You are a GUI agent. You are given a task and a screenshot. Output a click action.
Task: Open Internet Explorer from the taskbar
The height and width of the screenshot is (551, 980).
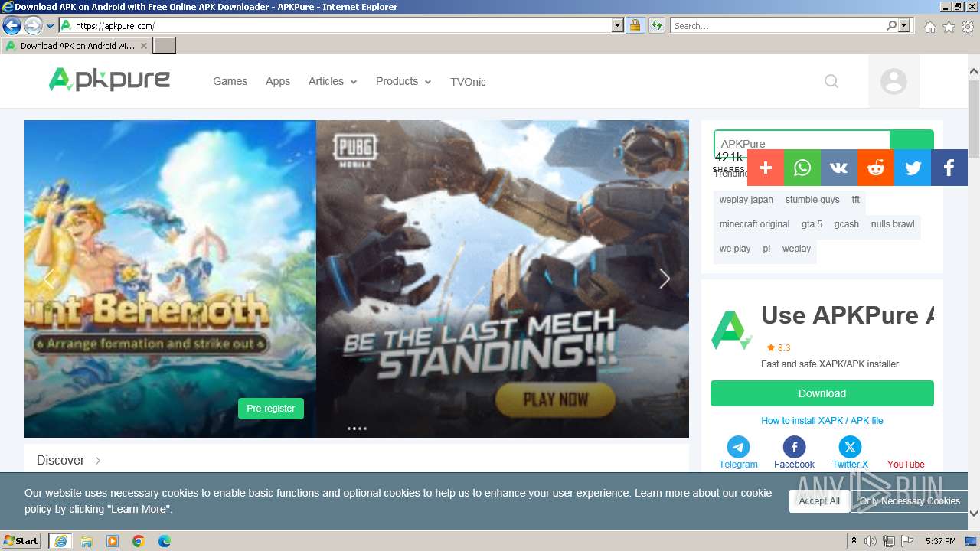pos(60,541)
